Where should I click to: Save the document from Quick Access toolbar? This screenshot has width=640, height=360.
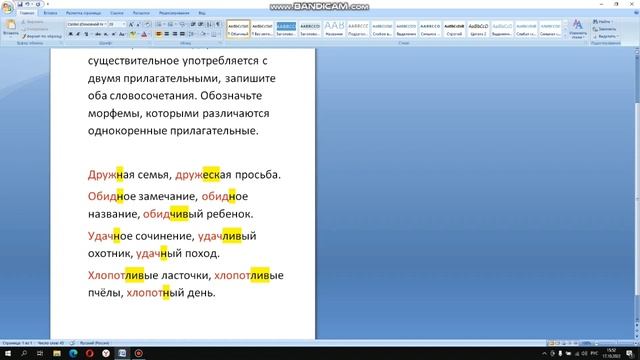click(20, 4)
